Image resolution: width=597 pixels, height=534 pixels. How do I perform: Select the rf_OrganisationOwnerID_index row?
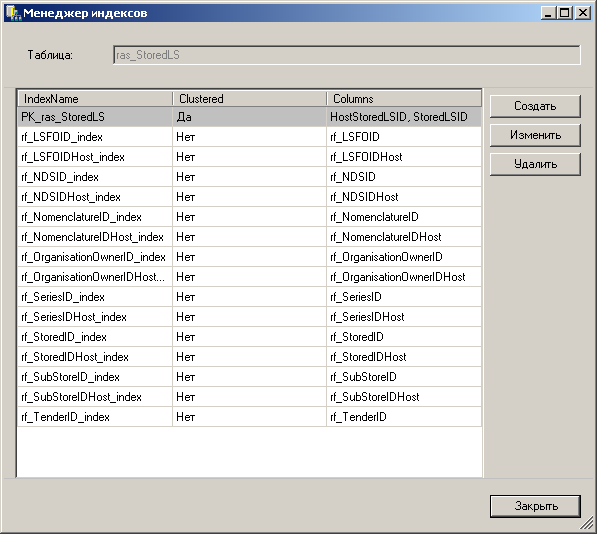(x=249, y=257)
